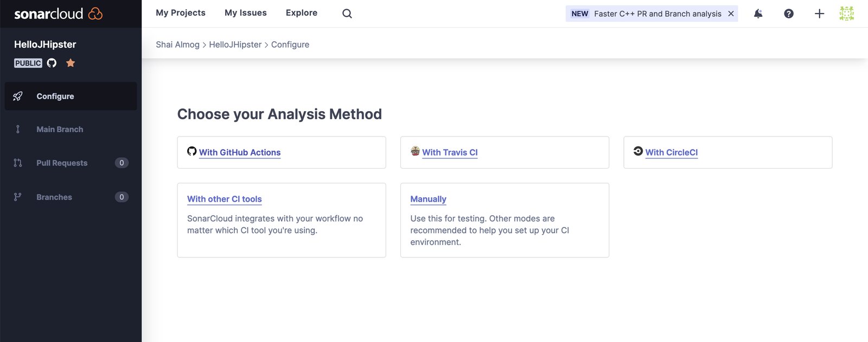Open the user avatar menu
This screenshot has height=342, width=868.
[847, 14]
